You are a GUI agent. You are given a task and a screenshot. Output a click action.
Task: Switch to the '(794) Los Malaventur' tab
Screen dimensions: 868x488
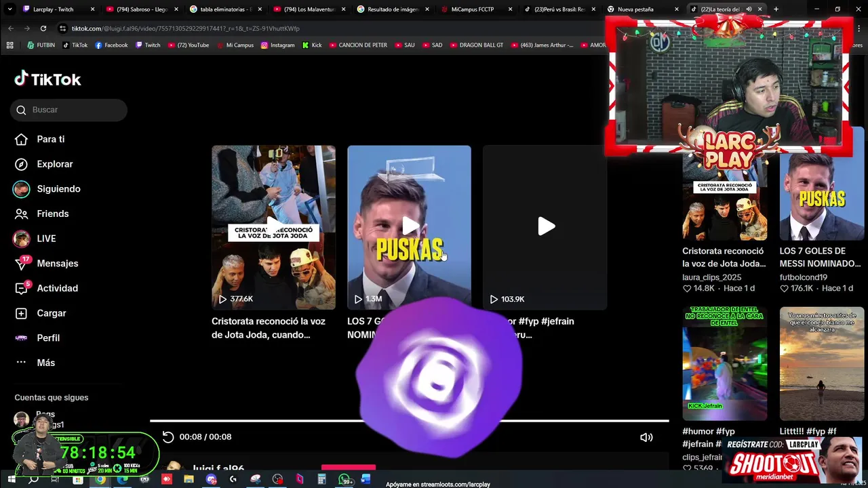pyautogui.click(x=309, y=9)
